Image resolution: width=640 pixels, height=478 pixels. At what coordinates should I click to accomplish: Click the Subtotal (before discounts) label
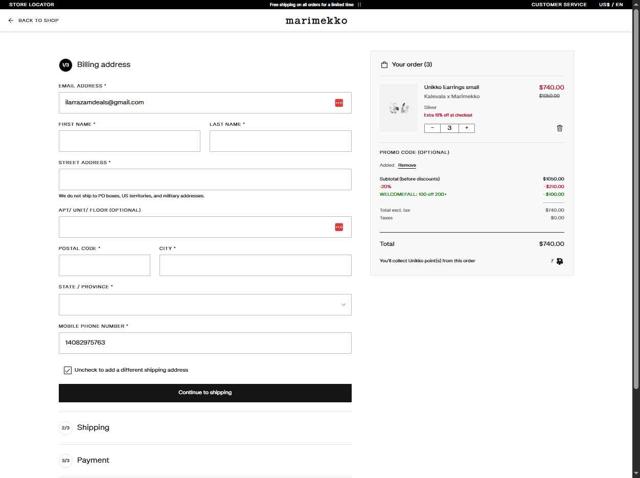pyautogui.click(x=410, y=179)
